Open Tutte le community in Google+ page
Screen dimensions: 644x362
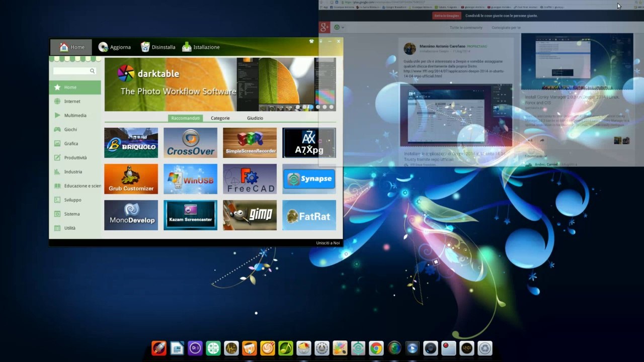tap(466, 28)
